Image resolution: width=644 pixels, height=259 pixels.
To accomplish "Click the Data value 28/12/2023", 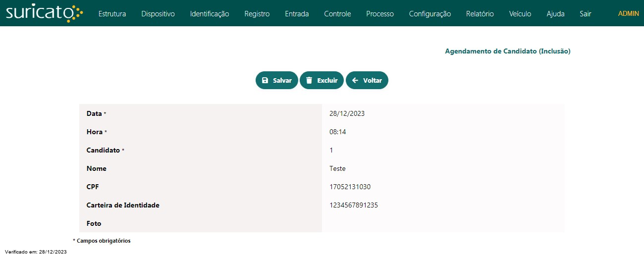I will [x=347, y=113].
